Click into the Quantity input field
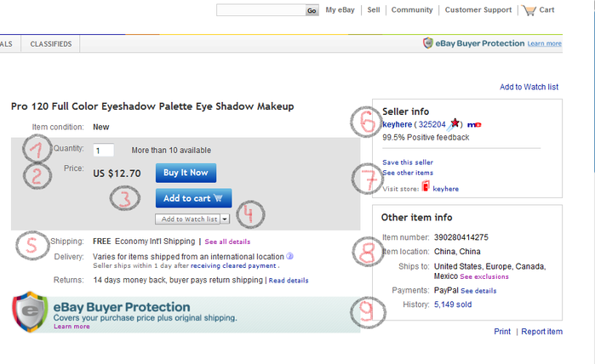 pos(103,151)
